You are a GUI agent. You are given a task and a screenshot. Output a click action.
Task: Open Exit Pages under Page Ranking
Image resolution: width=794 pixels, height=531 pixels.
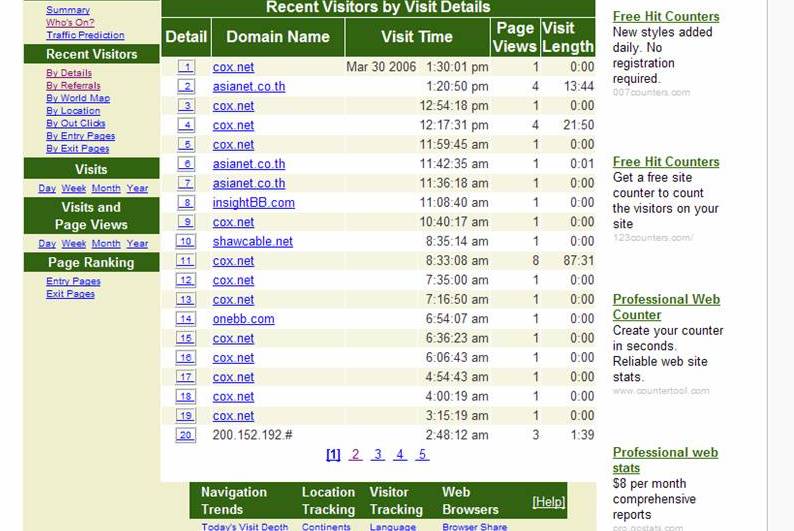(x=70, y=294)
